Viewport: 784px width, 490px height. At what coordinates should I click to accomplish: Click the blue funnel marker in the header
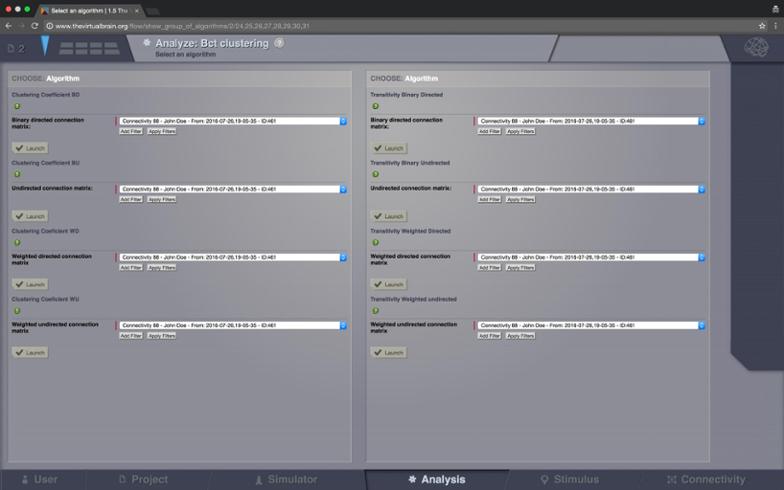click(45, 46)
